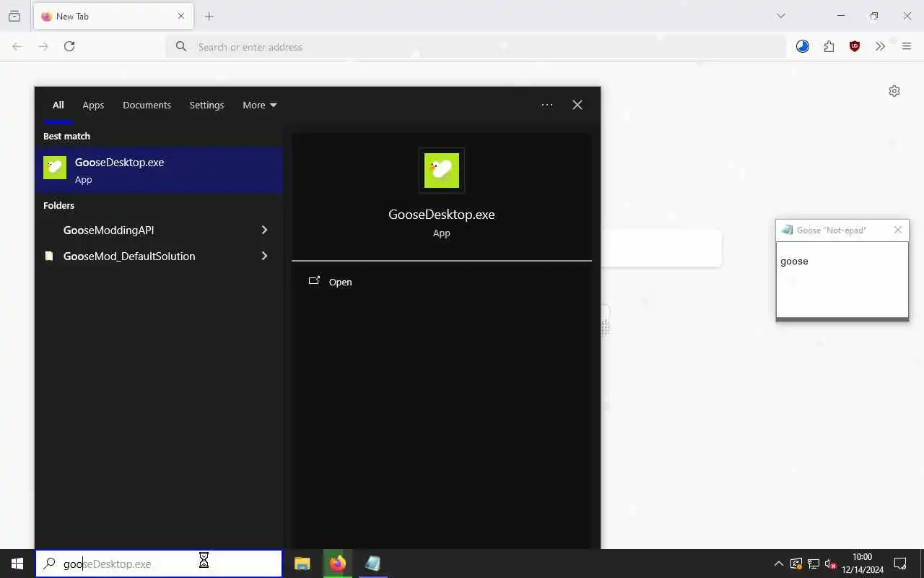Open the notification center icon
This screenshot has width=924, height=578.
[x=900, y=564]
